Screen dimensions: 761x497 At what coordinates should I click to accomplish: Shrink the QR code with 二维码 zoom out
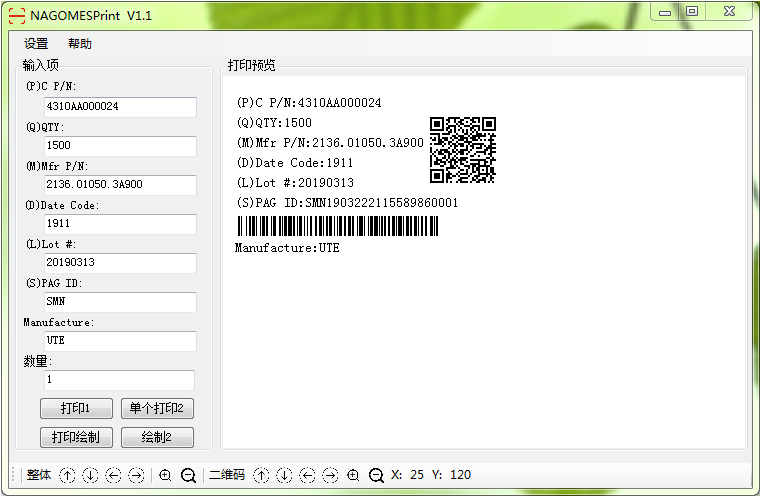[x=376, y=476]
